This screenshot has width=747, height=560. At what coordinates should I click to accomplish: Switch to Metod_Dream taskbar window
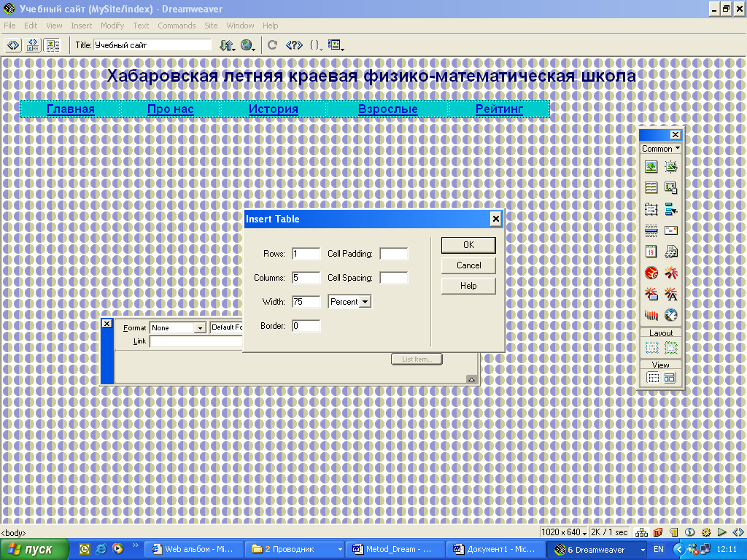[x=396, y=550]
